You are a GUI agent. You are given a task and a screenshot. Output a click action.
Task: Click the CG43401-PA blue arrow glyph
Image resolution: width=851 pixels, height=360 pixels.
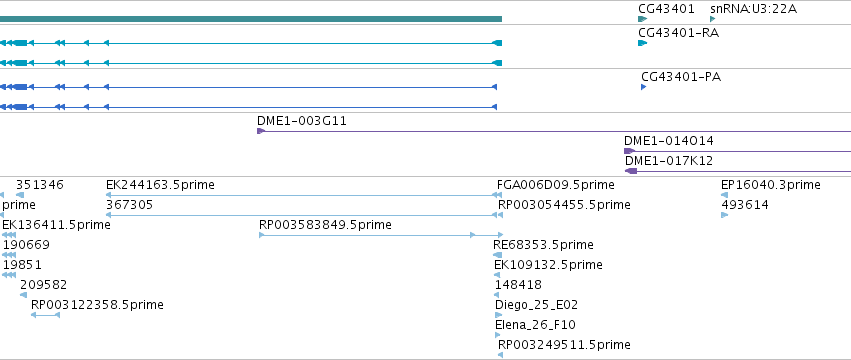pos(644,87)
